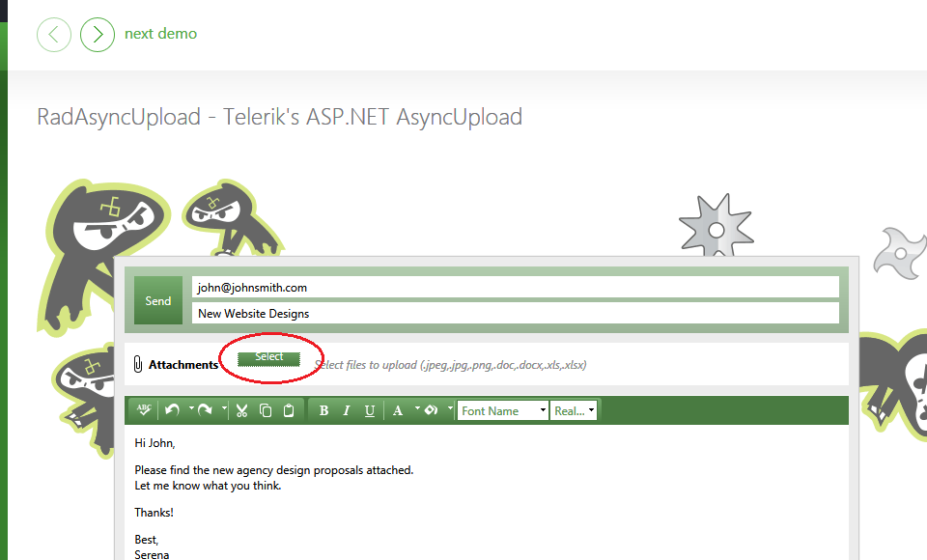Send the email message

157,300
